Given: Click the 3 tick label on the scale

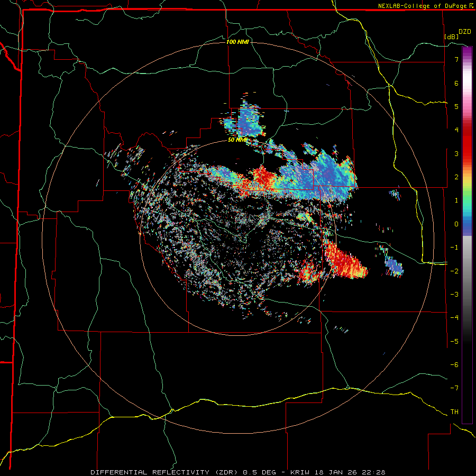Looking at the screenshot, I should (x=456, y=153).
